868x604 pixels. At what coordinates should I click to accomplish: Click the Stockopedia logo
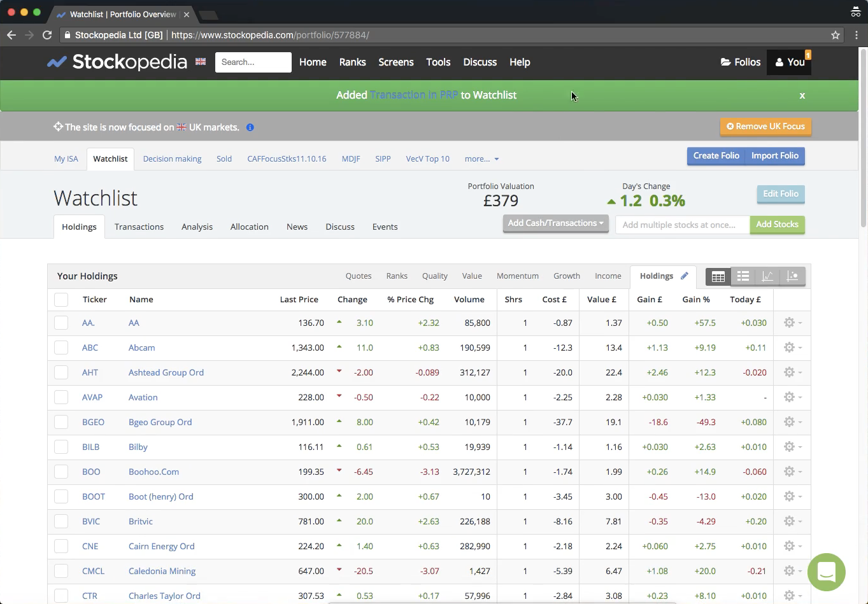tap(117, 62)
